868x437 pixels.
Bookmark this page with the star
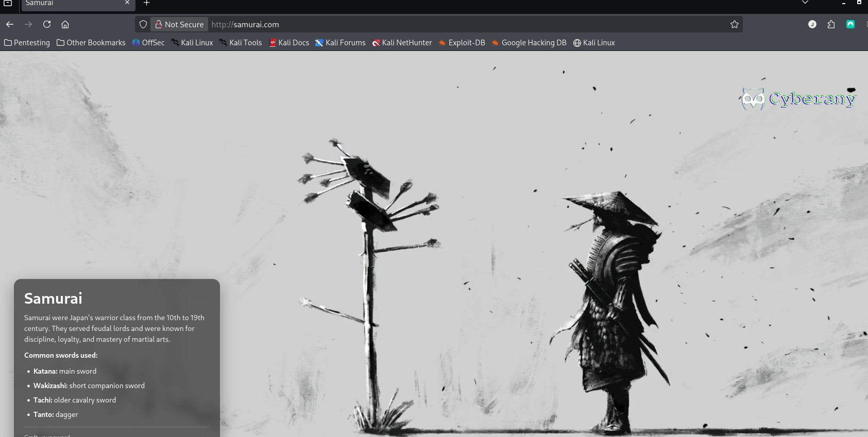[x=734, y=24]
